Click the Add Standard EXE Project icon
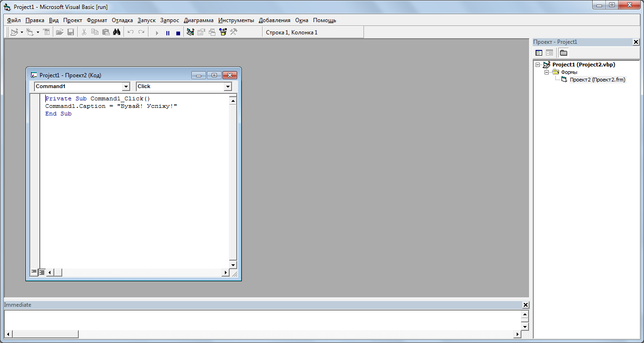The width and height of the screenshot is (644, 343). tap(14, 33)
